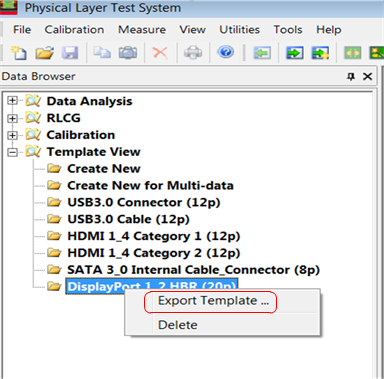Viewport: 384px width, 379px height.
Task: Click the green right arrow icon
Action: click(x=295, y=53)
